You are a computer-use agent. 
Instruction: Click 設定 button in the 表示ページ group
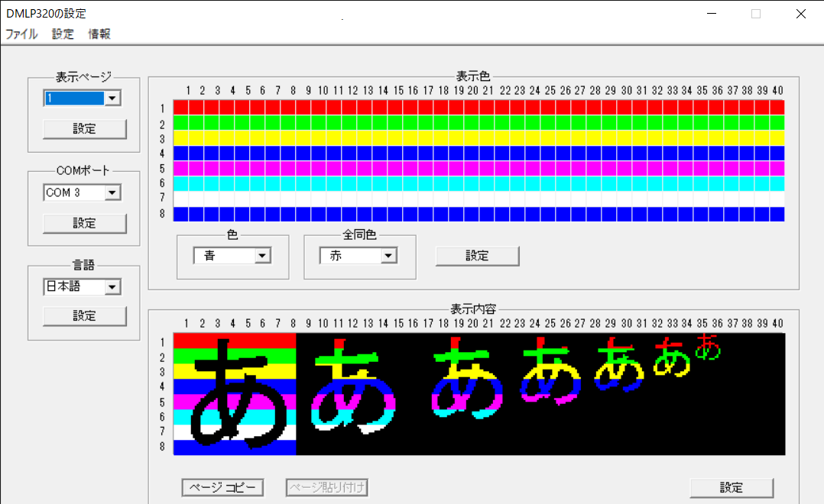click(85, 128)
